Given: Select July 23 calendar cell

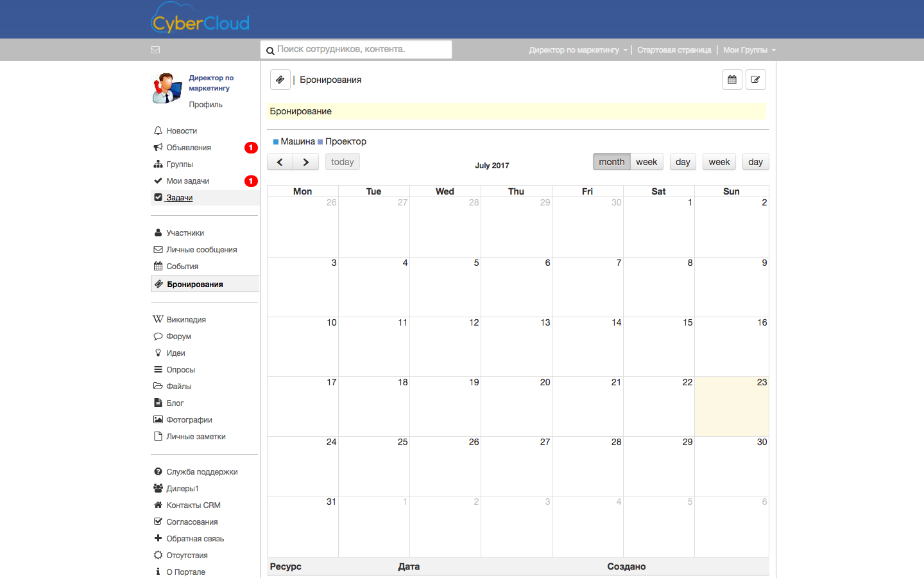Looking at the screenshot, I should (731, 408).
